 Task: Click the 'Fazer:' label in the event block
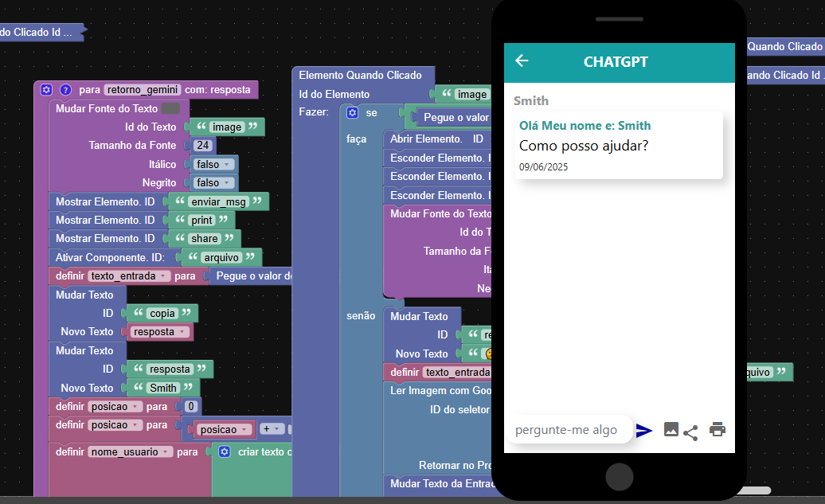click(x=314, y=112)
